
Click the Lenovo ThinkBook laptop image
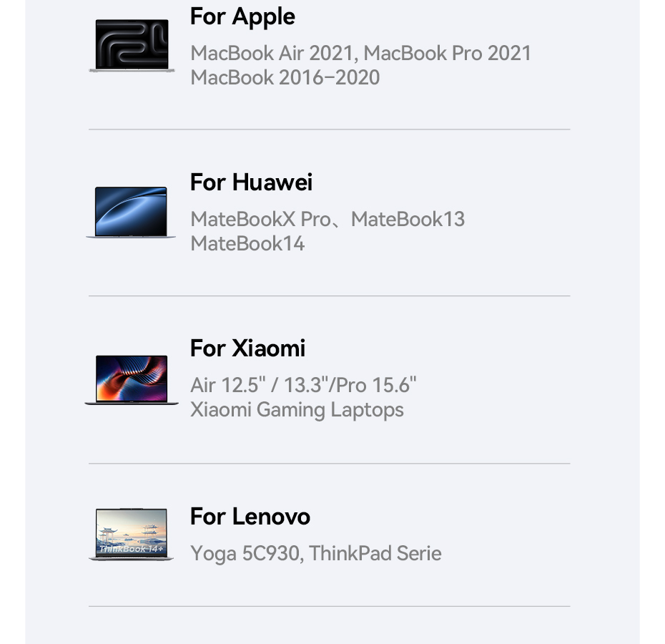[x=132, y=534]
